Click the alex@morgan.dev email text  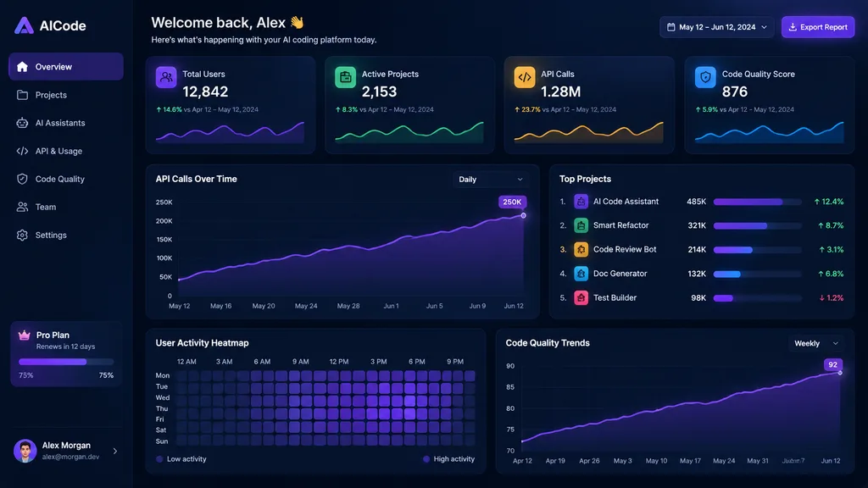[71, 457]
